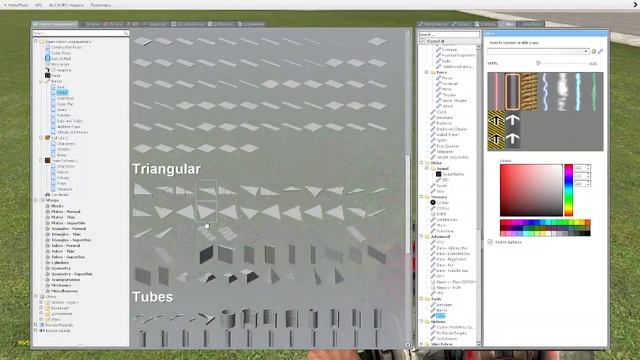This screenshot has width=640, height=360.
Task: Click inside the red saturation color square
Action: pos(531,190)
